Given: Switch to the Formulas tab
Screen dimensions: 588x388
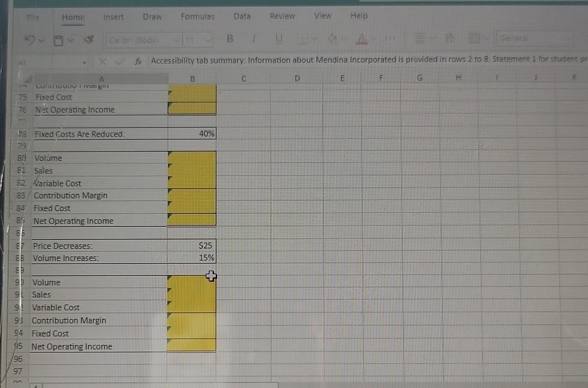Looking at the screenshot, I should point(198,17).
